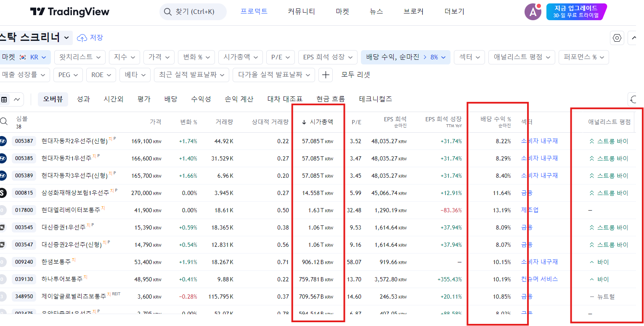Open the ROE filter dropdown

(x=101, y=75)
